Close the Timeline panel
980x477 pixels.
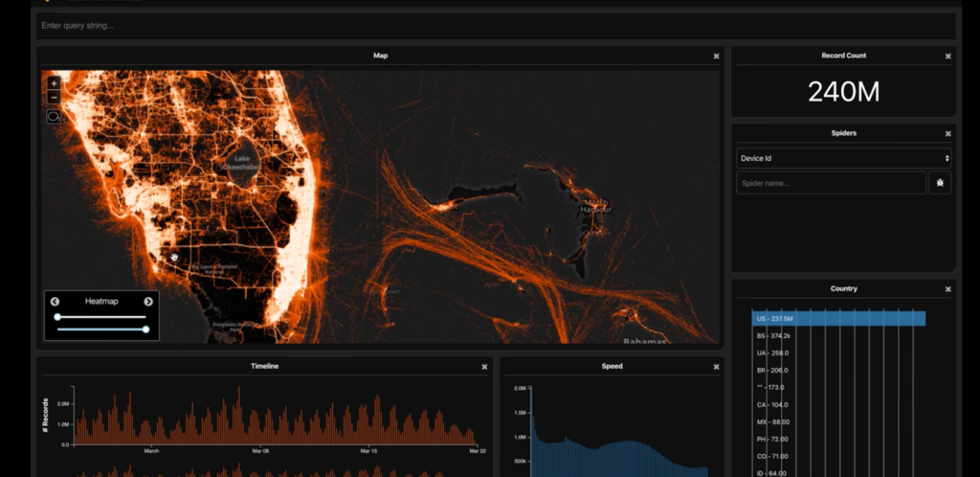pyautogui.click(x=484, y=367)
